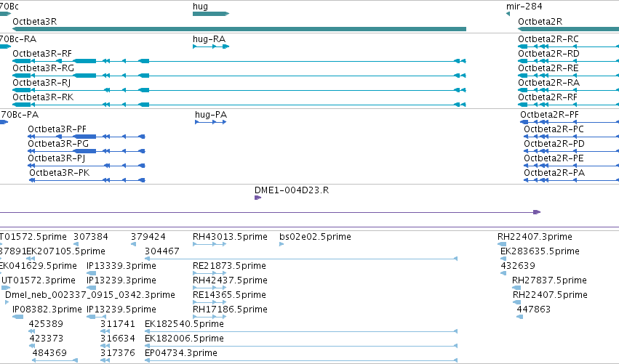
Task: Click IP08382.3prime EST label
Action: click(x=47, y=310)
